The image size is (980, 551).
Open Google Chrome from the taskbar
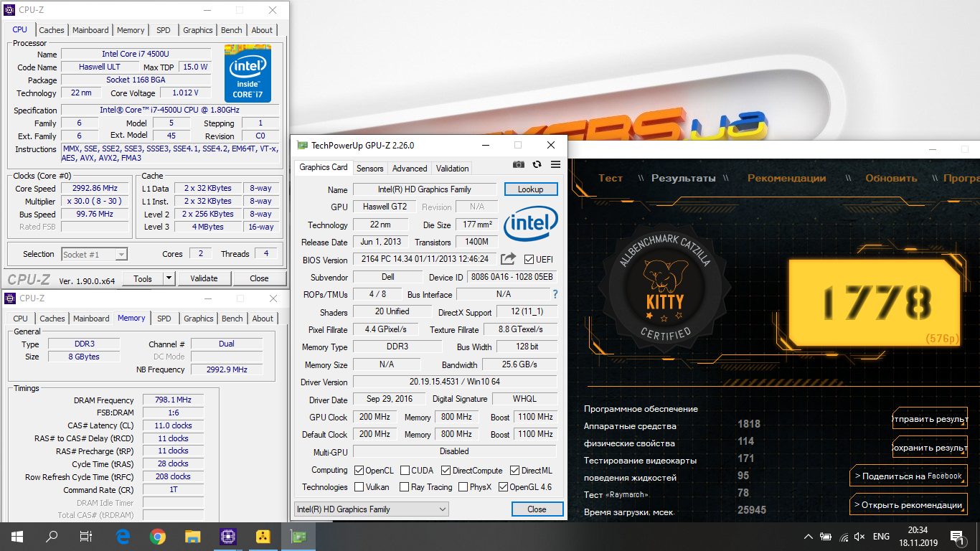point(158,536)
